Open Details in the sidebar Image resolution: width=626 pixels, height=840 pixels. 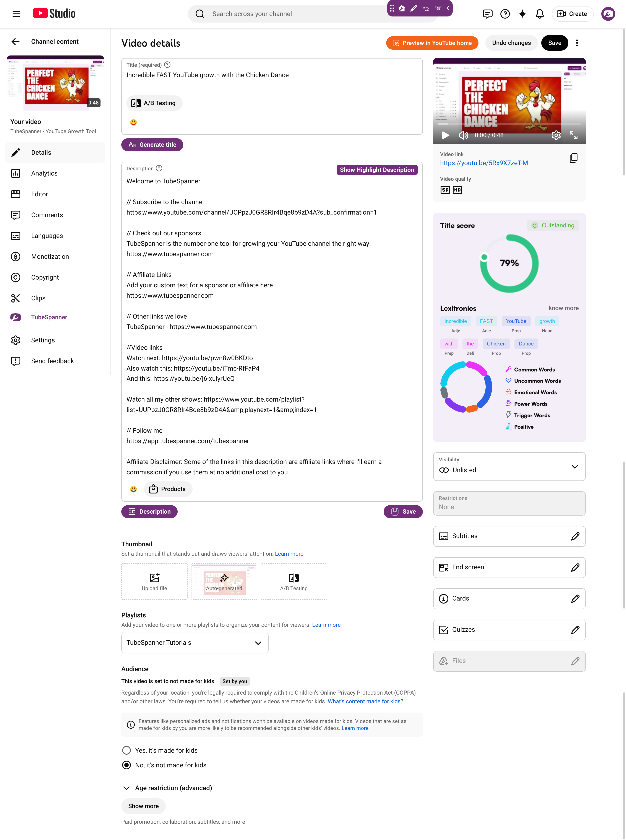[x=55, y=152]
